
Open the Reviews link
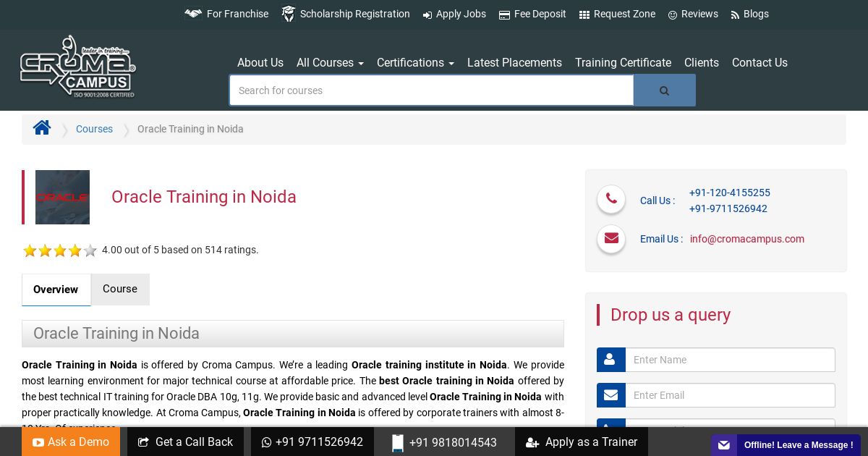click(699, 14)
